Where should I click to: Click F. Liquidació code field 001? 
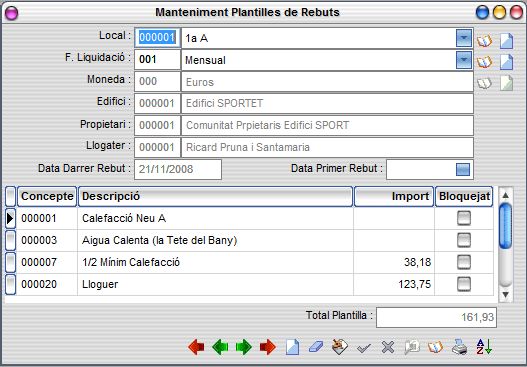pyautogui.click(x=157, y=60)
